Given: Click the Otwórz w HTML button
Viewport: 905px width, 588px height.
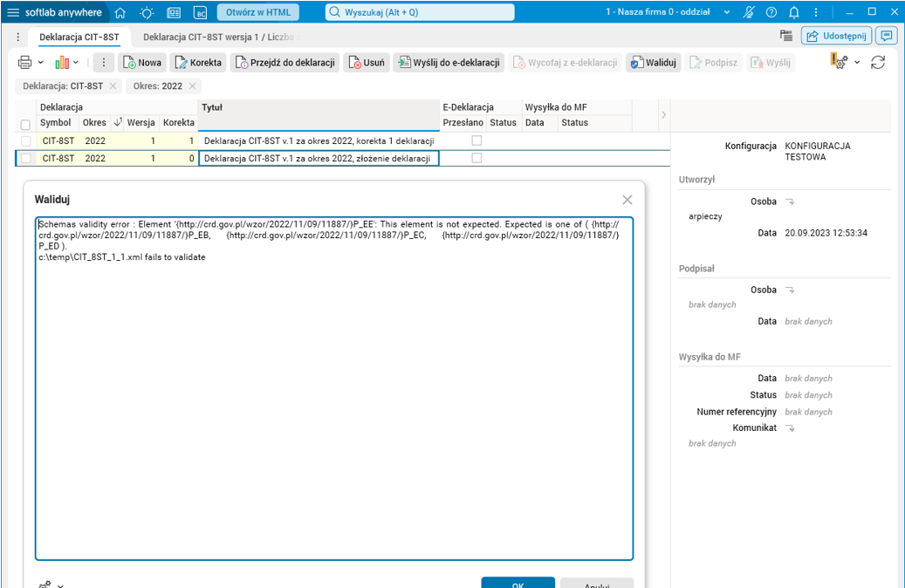Looking at the screenshot, I should coord(258,12).
